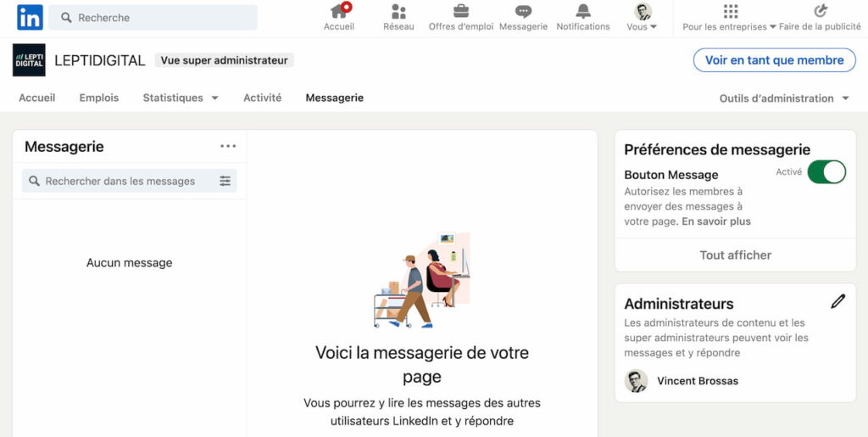868x437 pixels.
Task: Click Tout afficher in messaging preferences
Action: [x=735, y=255]
